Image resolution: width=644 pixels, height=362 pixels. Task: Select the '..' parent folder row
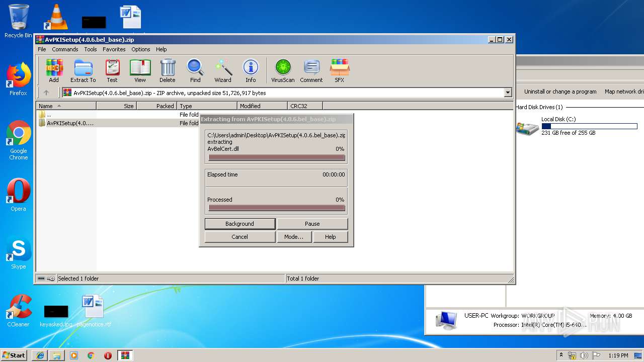point(49,115)
